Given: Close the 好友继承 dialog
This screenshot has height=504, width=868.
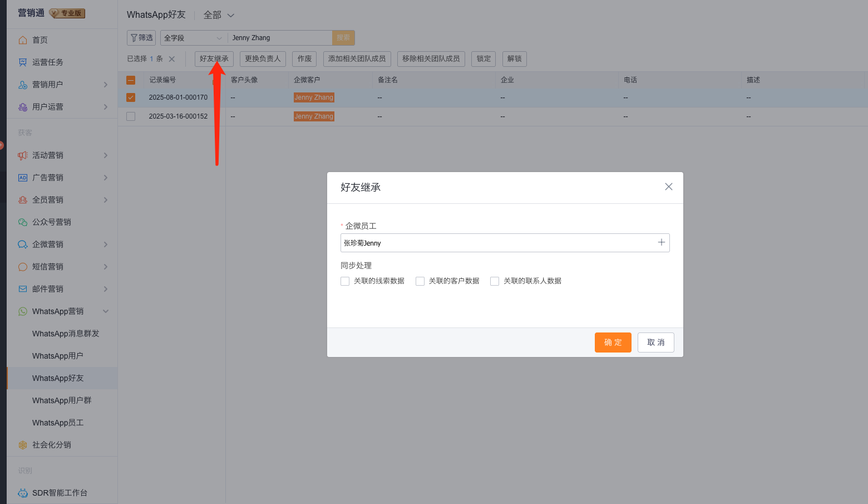Looking at the screenshot, I should coord(669,187).
